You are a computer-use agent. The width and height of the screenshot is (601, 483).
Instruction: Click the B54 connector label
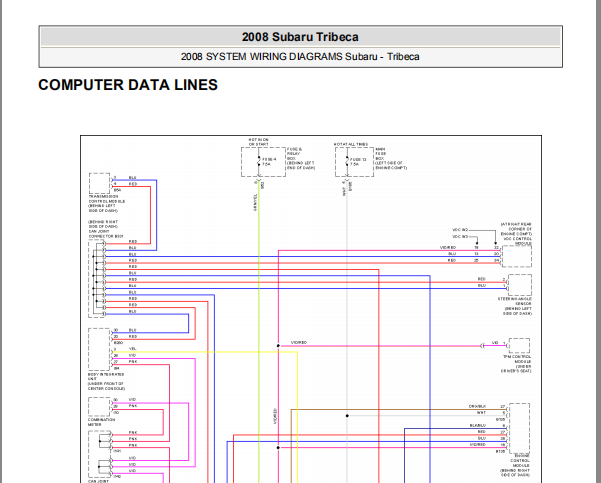(117, 190)
